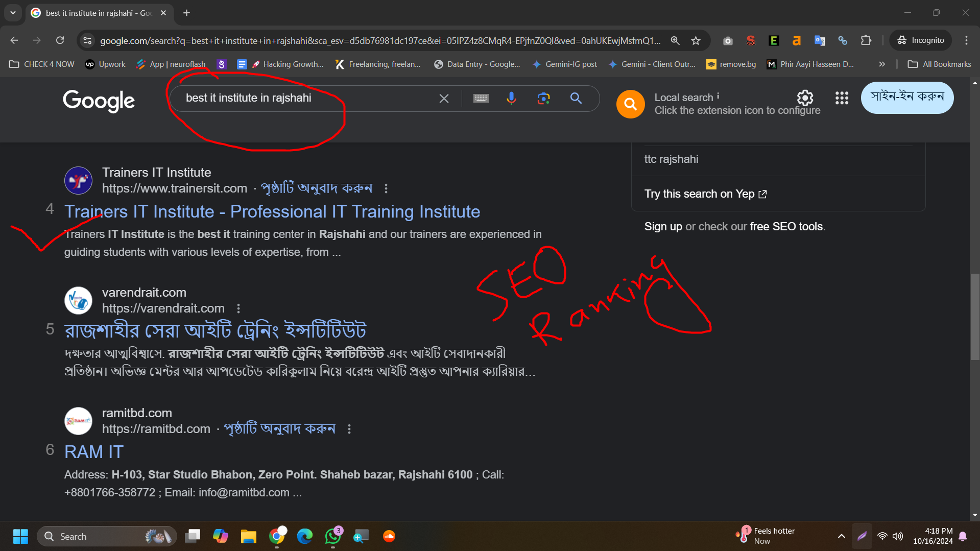Click the zoom magnifier icon in address bar
This screenshot has height=551, width=980.
[675, 40]
